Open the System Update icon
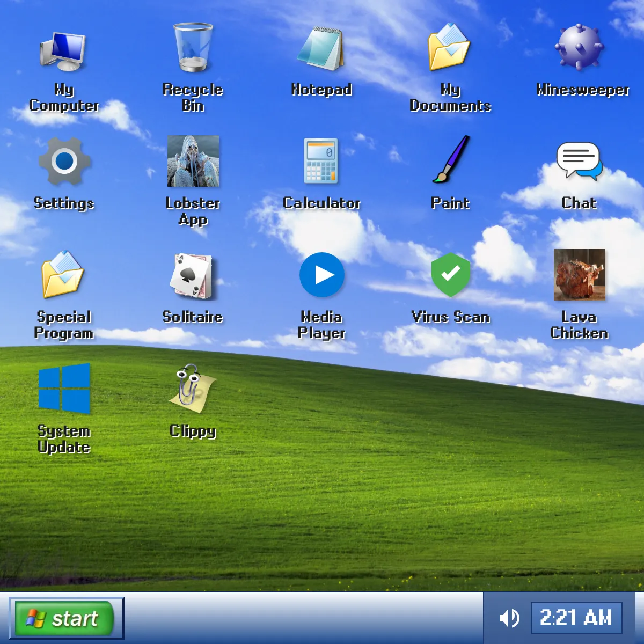 64,389
